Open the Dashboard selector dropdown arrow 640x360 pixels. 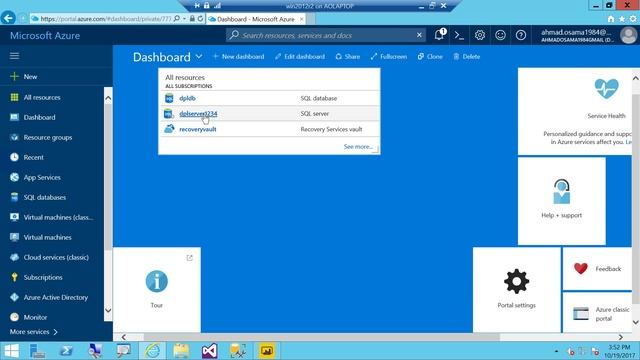(x=199, y=56)
